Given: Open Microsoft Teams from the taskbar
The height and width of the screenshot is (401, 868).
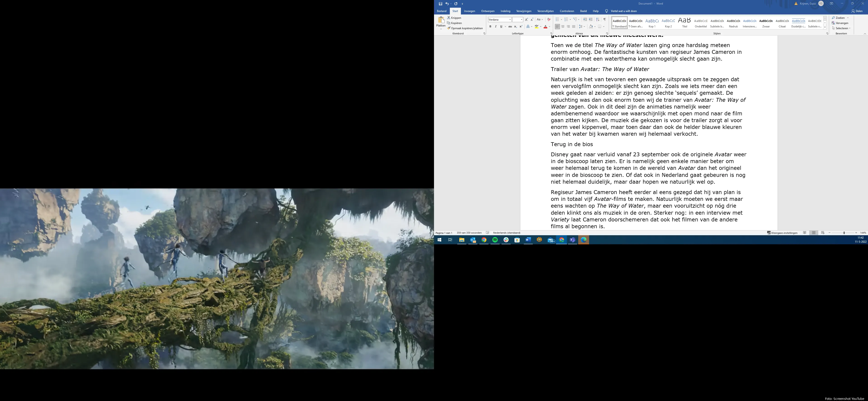Looking at the screenshot, I should coord(573,240).
